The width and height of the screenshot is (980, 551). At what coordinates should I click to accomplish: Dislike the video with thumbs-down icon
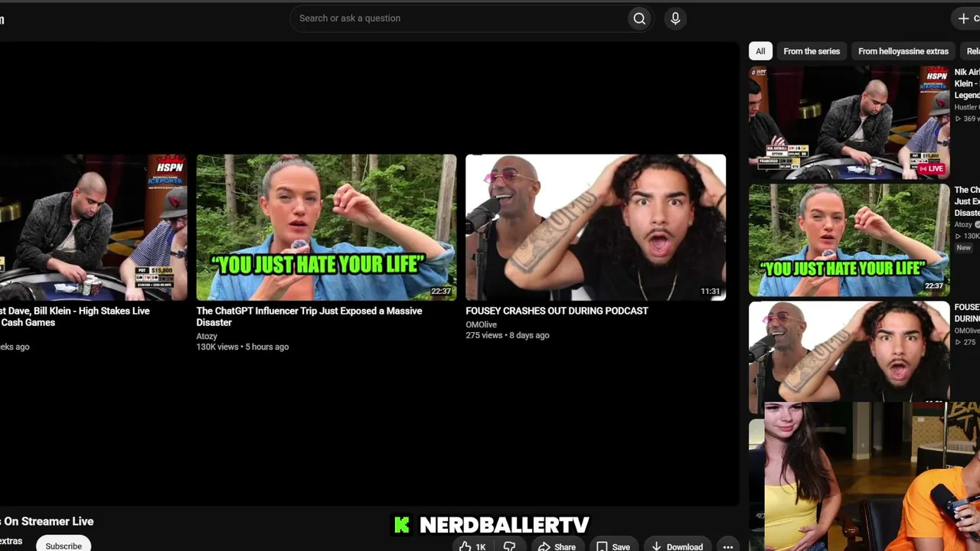(x=509, y=546)
